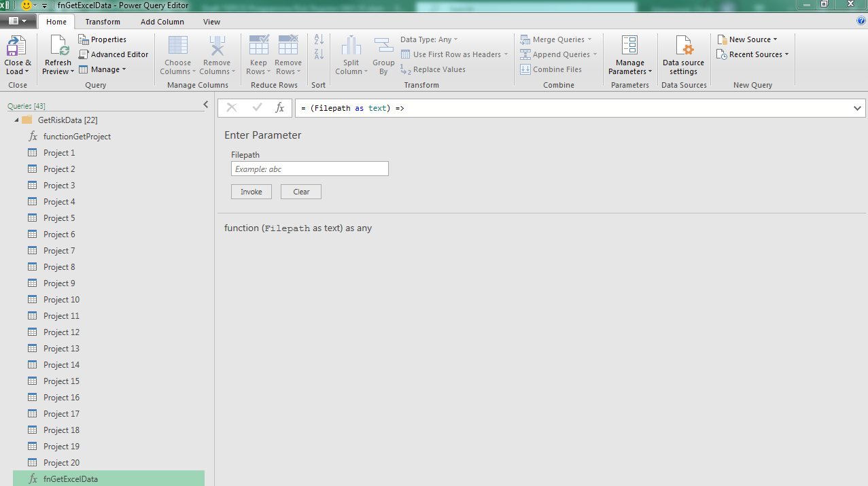Expand the formula bar with the chevron

tap(857, 108)
